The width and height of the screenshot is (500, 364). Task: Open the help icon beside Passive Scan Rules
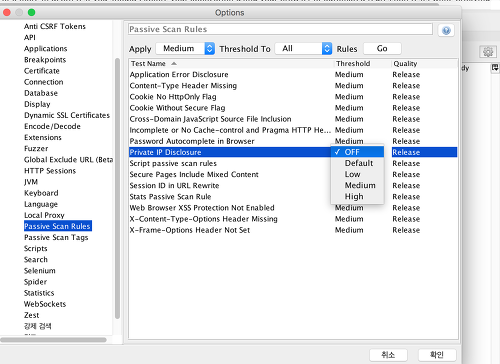point(446,30)
